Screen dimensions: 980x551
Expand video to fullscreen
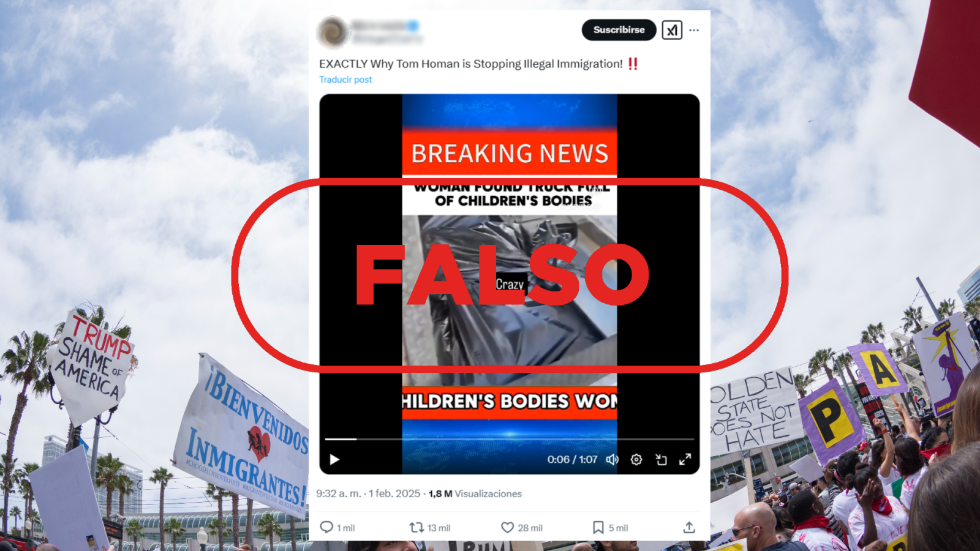point(685,459)
